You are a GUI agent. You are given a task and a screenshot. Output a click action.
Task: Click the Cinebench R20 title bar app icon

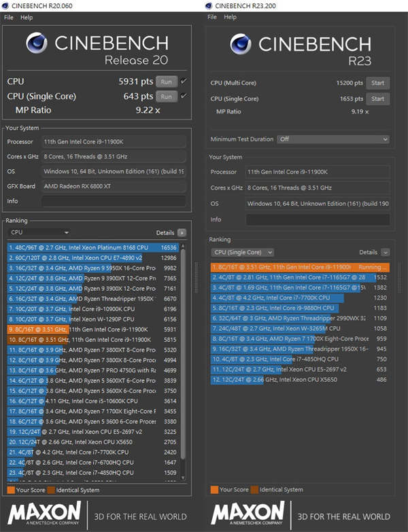click(x=5, y=5)
